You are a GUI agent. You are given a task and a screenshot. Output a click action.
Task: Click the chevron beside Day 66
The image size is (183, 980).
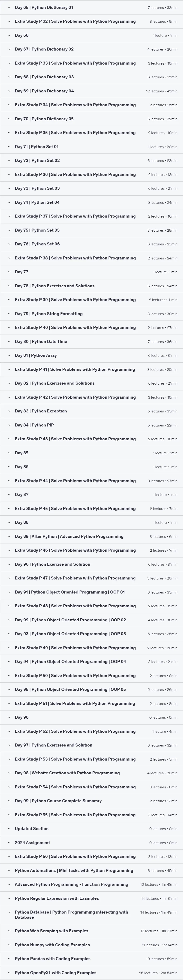9,35
